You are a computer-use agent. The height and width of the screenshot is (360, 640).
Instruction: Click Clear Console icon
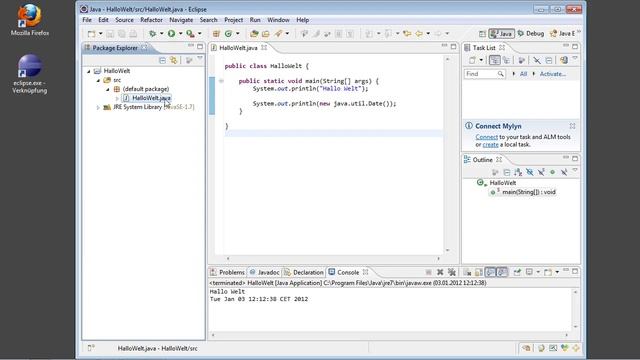467,272
